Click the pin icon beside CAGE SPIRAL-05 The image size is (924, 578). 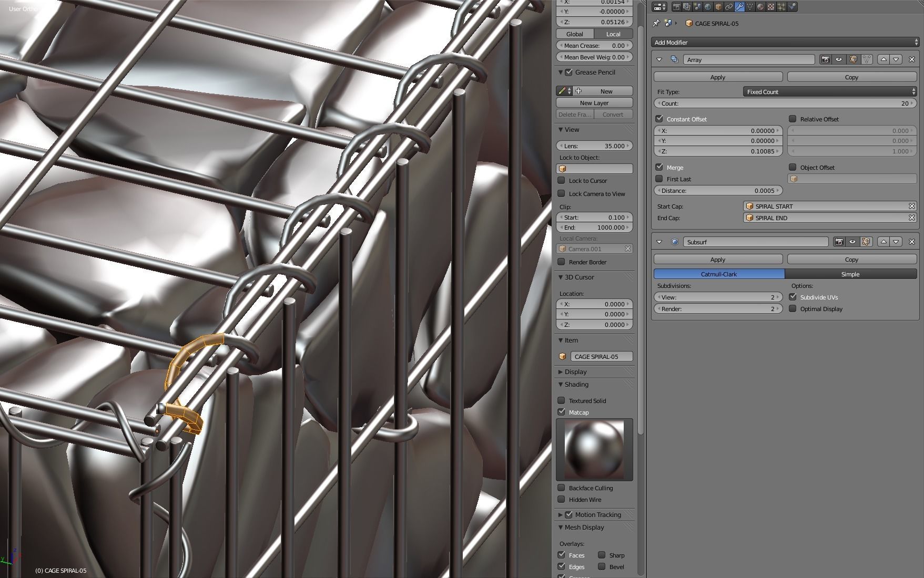click(656, 23)
